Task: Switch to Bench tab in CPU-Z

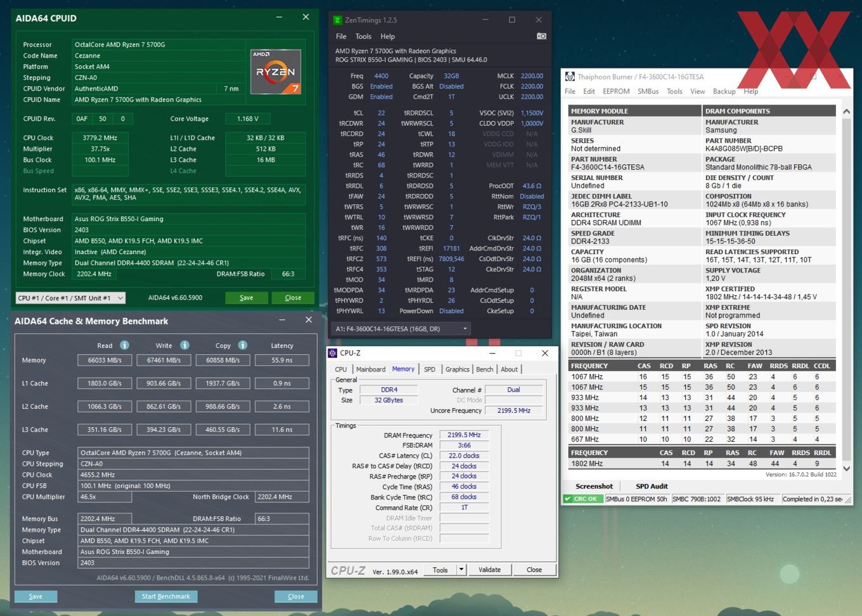Action: [484, 369]
